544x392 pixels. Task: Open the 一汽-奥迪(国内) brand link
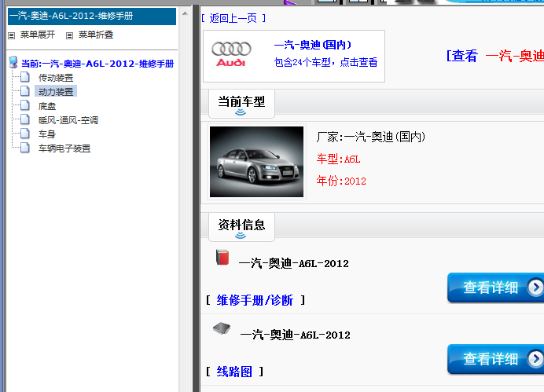point(313,45)
